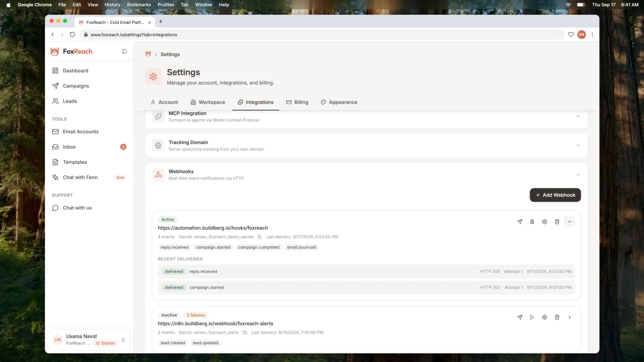Expand the Tracking Domain section
The image size is (644, 362).
(x=578, y=145)
